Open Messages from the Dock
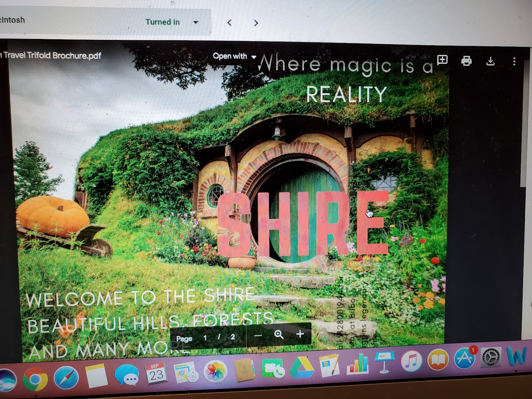The height and width of the screenshot is (399, 532). [127, 375]
